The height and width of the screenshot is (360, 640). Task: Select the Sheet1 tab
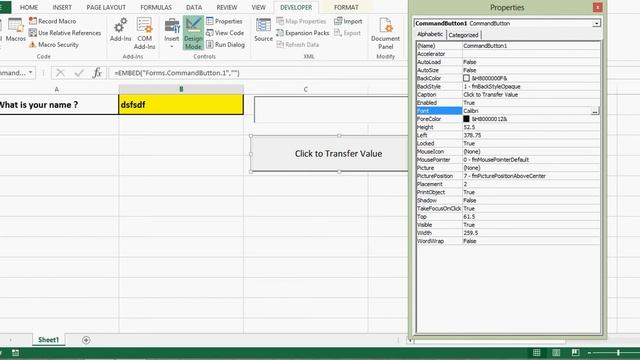(x=49, y=340)
